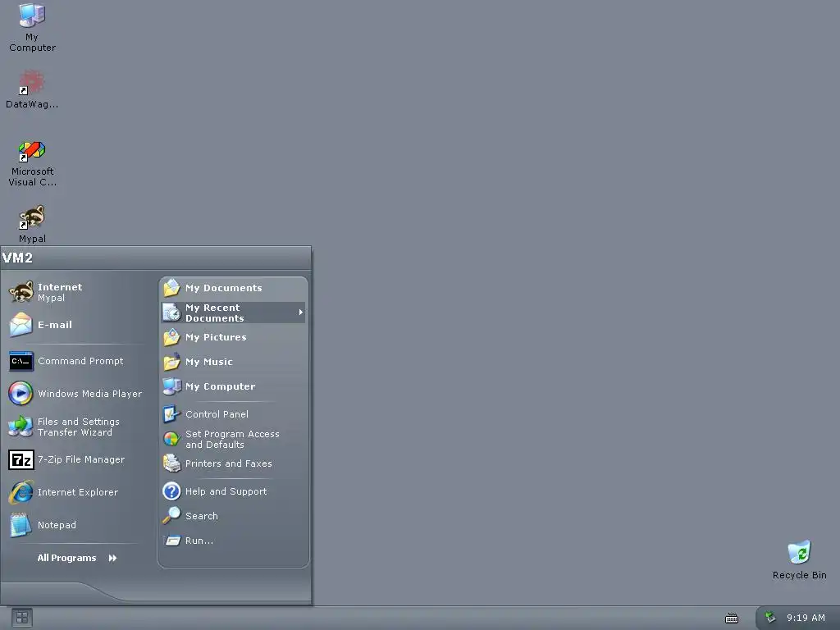Click the Search magnifier icon
This screenshot has width=840, height=630.
click(x=171, y=516)
